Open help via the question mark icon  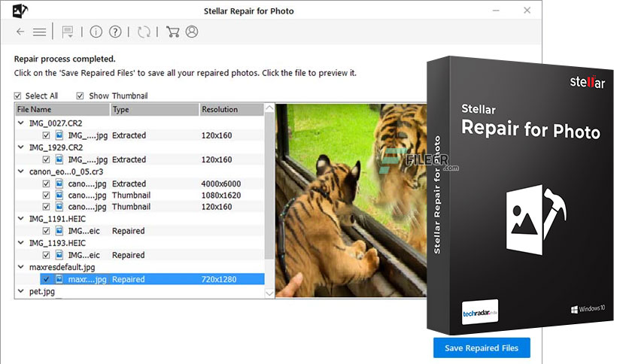click(x=116, y=32)
